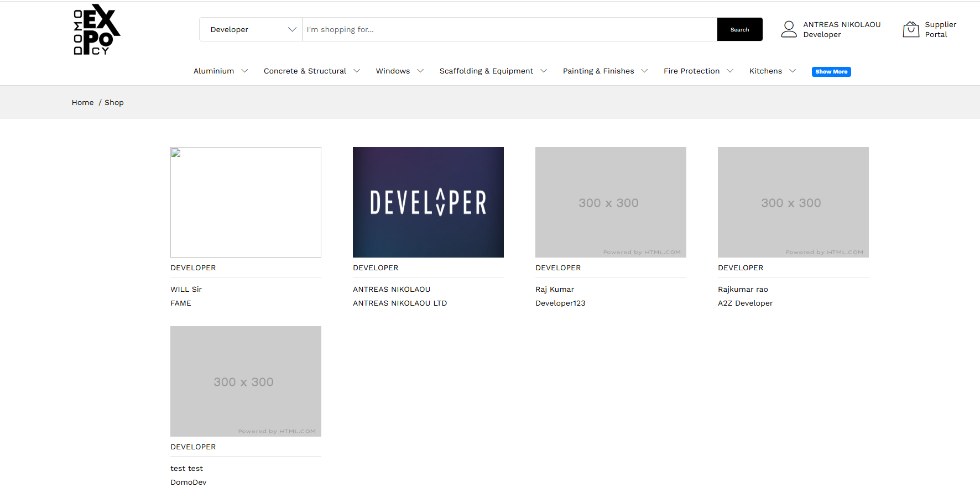Expand the chevron next to Scaffolding & Equipment
The width and height of the screenshot is (980, 498).
click(544, 71)
